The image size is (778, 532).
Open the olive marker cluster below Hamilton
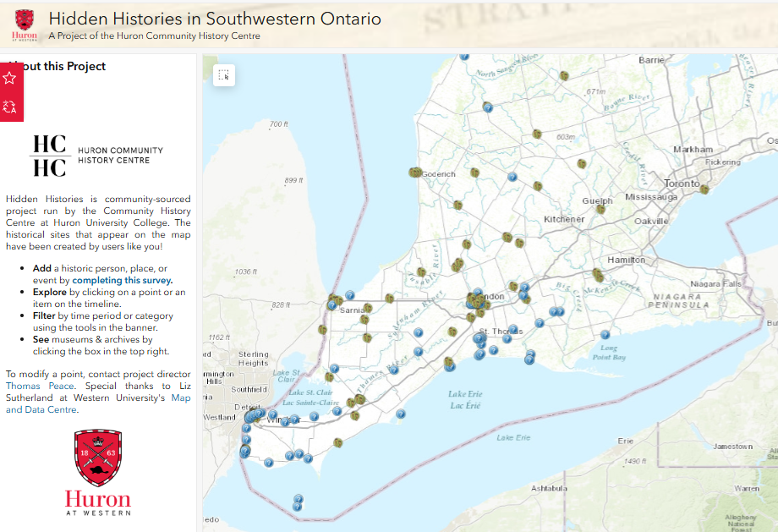click(598, 275)
